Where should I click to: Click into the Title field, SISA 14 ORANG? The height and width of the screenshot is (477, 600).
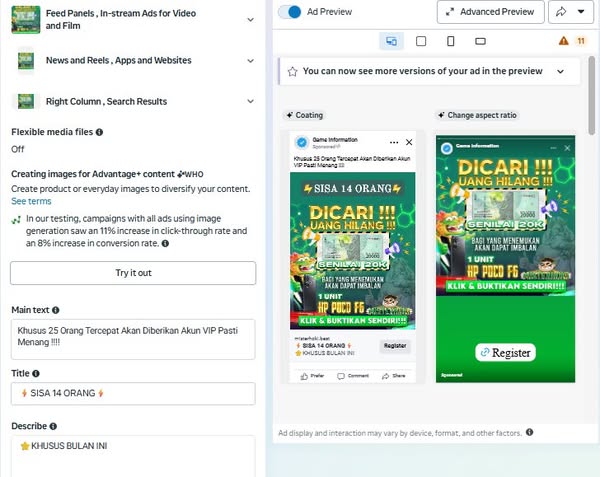click(x=133, y=393)
